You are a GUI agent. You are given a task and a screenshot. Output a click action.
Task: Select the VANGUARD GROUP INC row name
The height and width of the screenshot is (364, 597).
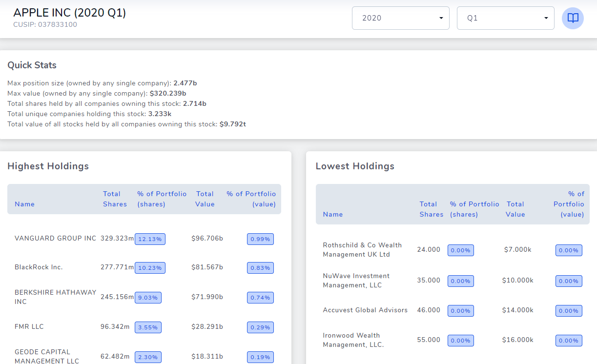(x=56, y=238)
